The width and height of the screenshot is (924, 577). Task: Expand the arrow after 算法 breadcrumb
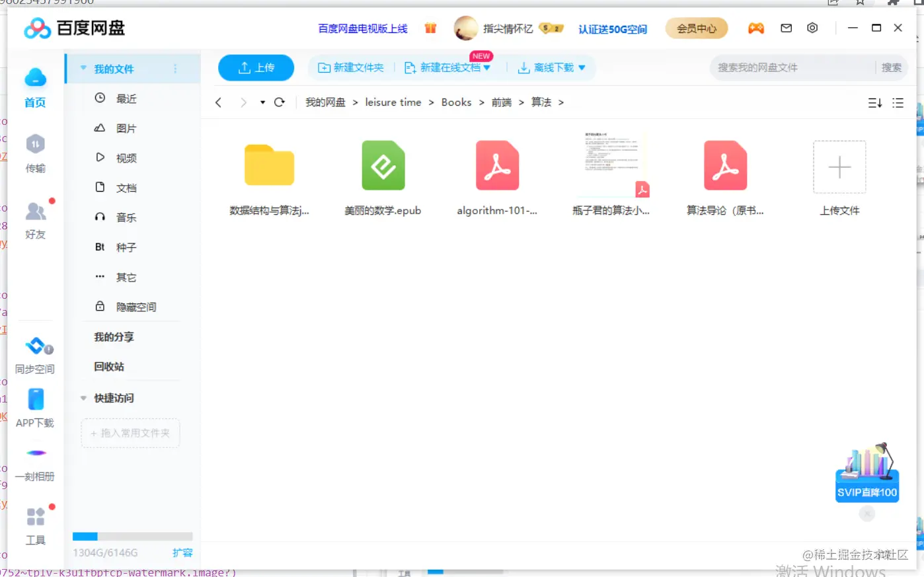(x=561, y=102)
